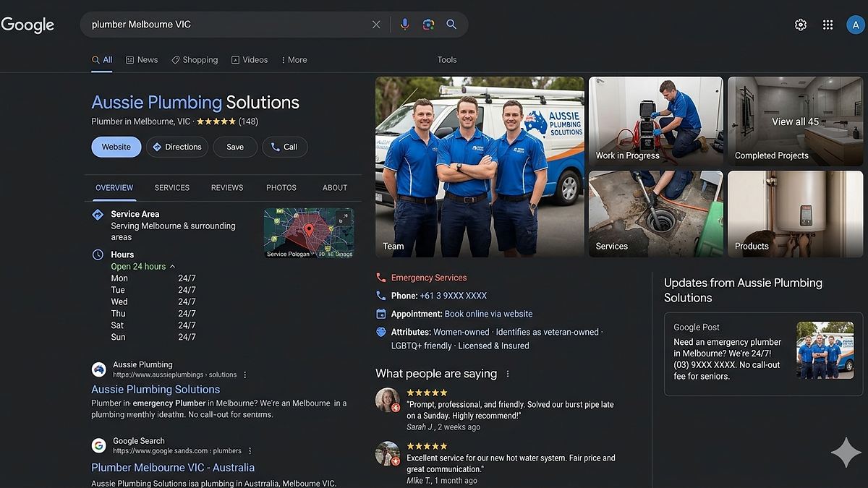Select the SERVICES tab
868x488 pixels.
click(x=172, y=187)
